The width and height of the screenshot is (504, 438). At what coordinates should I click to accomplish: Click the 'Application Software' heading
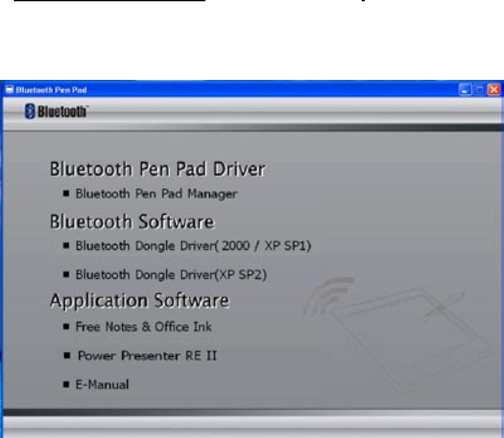[140, 301]
